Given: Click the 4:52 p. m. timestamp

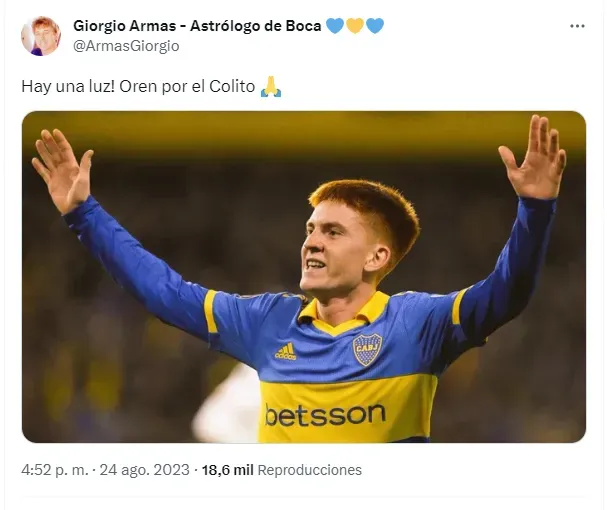Looking at the screenshot, I should click(x=55, y=470).
